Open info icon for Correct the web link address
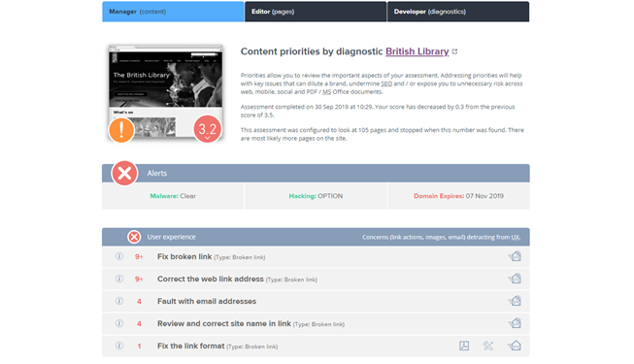634x364 pixels. point(119,279)
